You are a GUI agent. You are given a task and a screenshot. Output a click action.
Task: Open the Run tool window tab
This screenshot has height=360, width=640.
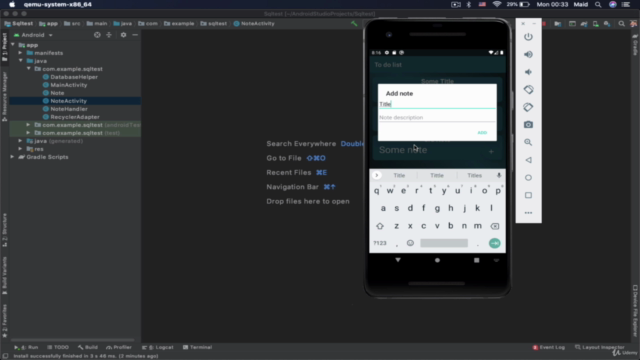27,347
